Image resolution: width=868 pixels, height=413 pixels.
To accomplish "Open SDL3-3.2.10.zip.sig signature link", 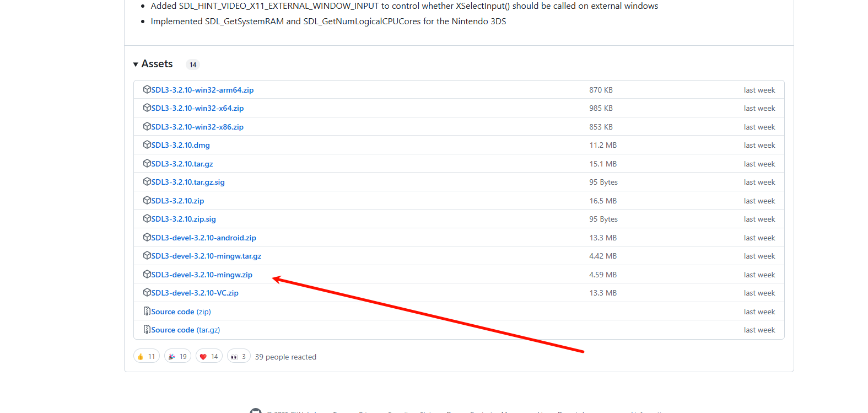I will (x=184, y=219).
